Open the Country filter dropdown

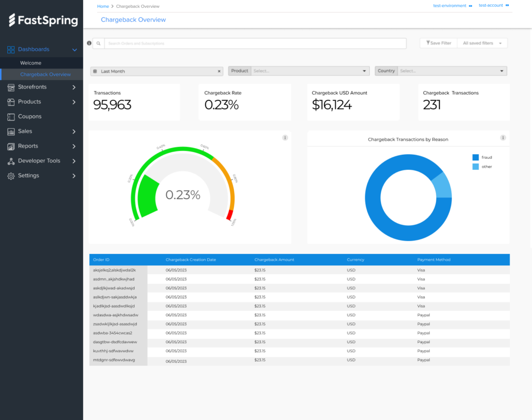pos(452,71)
